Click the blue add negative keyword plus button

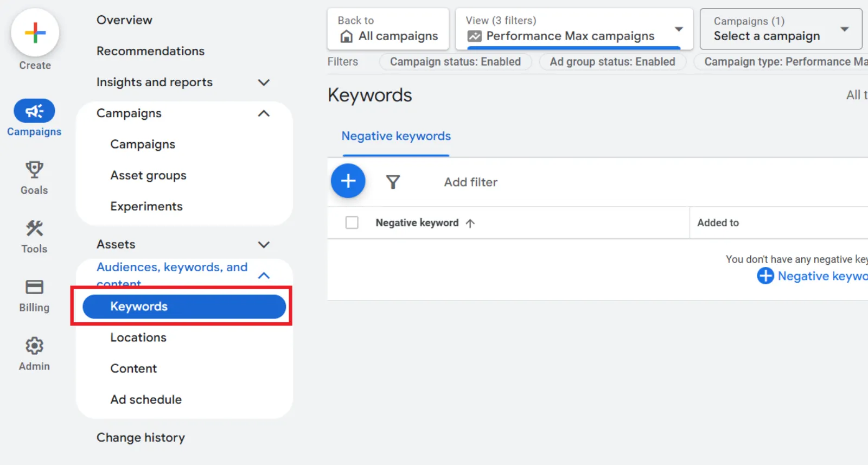[348, 181]
